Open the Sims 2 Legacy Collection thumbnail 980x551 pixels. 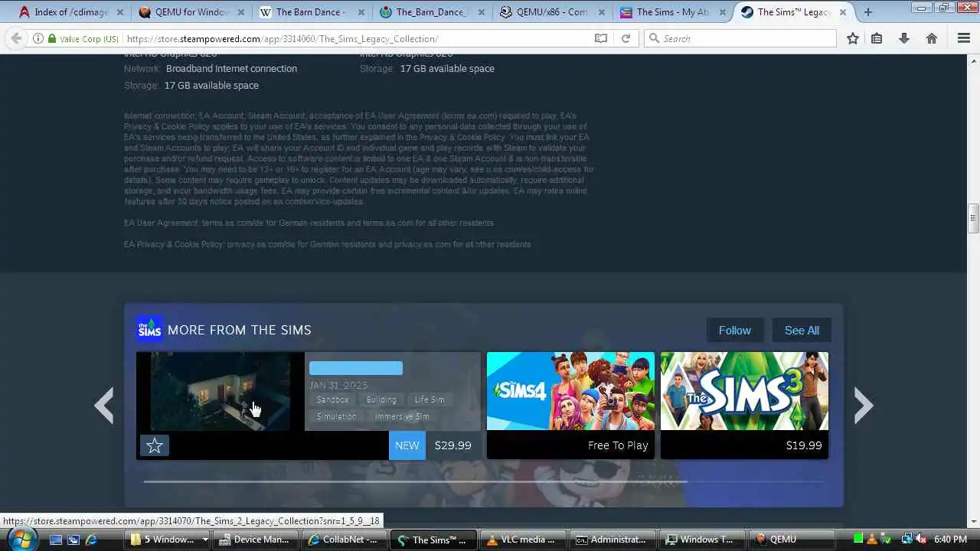(220, 391)
